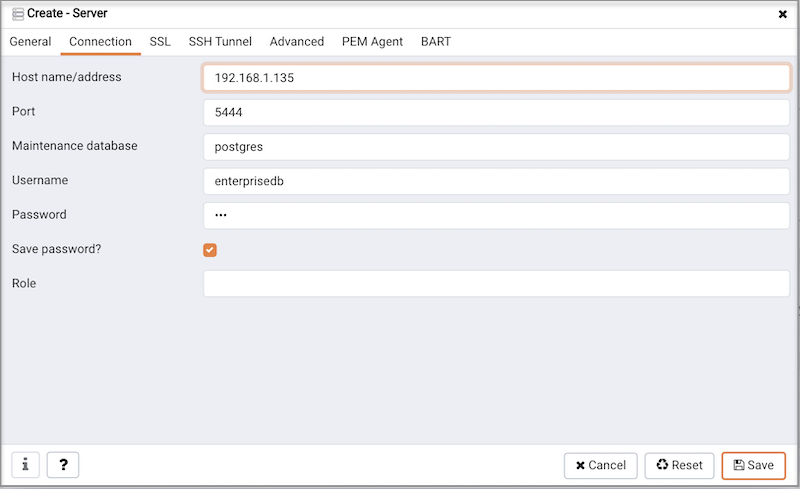Click the Username field with enterprisedb
Image resolution: width=800 pixels, height=489 pixels.
(496, 181)
